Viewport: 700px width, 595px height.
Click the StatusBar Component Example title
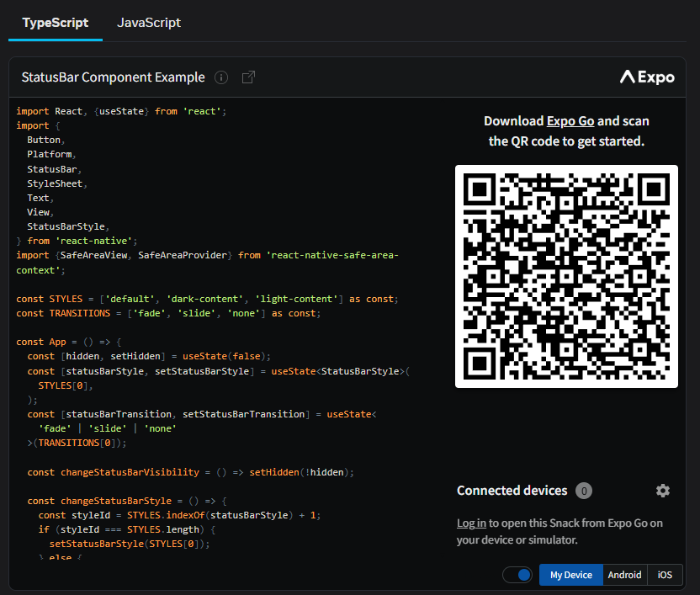[113, 77]
